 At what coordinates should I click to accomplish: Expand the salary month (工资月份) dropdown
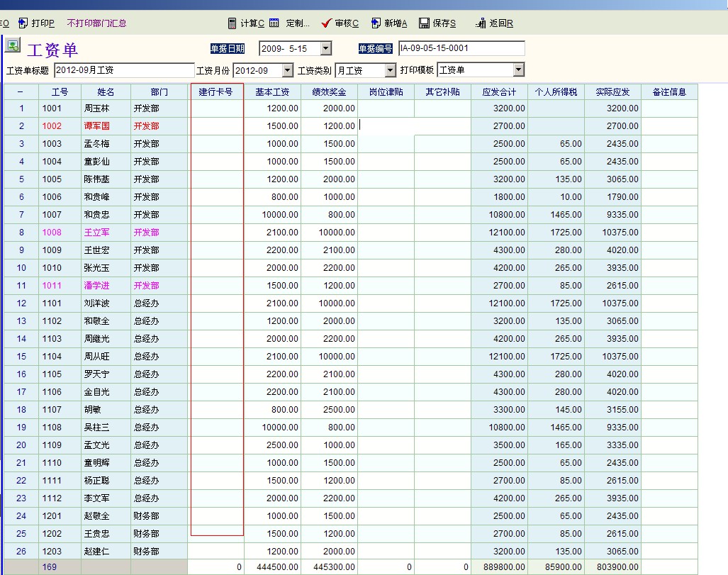pos(287,70)
